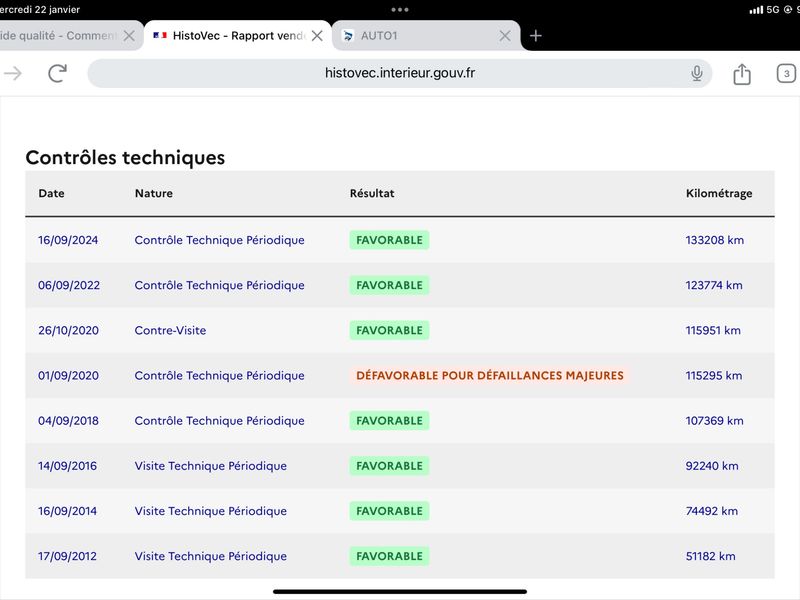This screenshot has height=600, width=800.
Task: Click Visite Technique Périodique in 17/09/2012 row
Action: pos(211,556)
